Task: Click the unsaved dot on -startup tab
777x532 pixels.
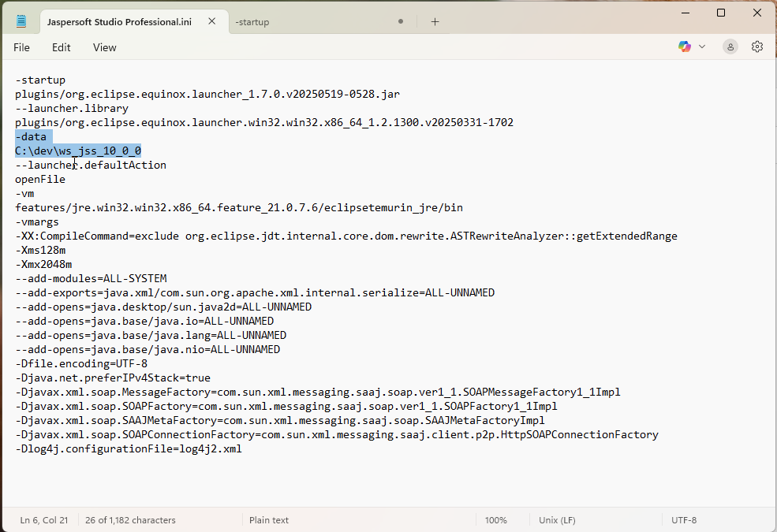Action: pyautogui.click(x=401, y=21)
